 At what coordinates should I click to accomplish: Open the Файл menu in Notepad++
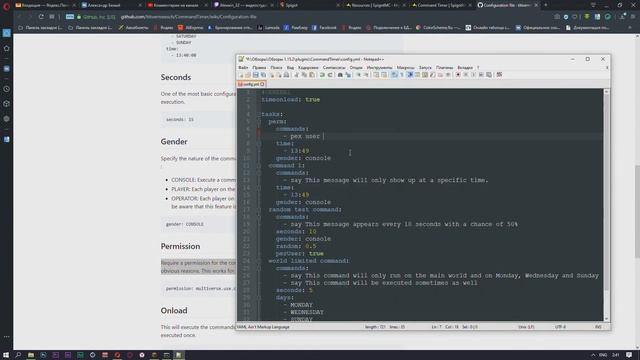243,68
